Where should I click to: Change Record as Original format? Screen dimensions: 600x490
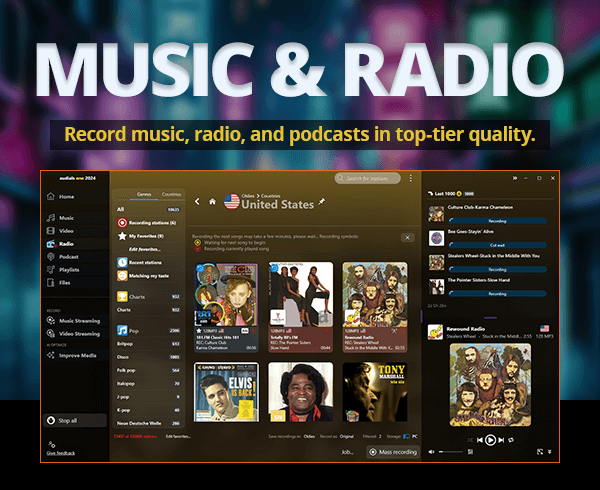(347, 436)
